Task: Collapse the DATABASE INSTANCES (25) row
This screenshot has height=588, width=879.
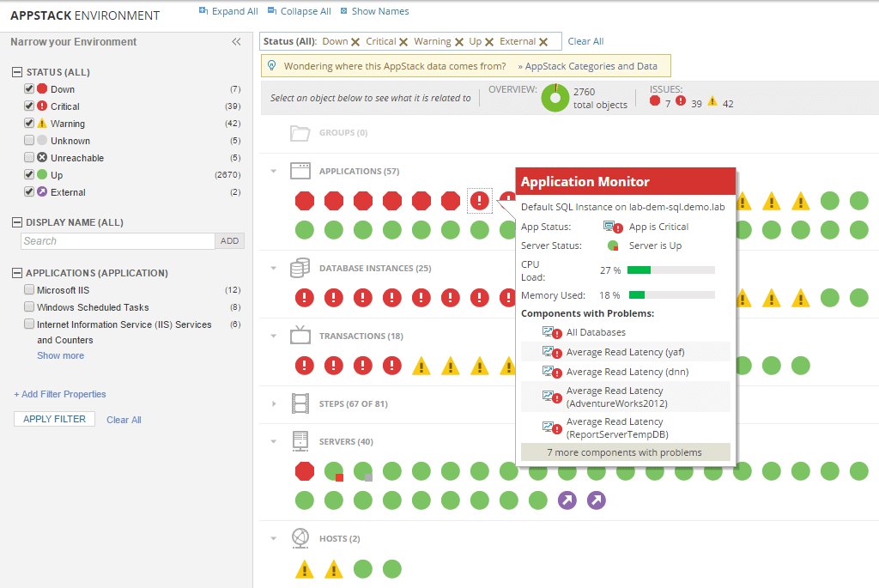Action: coord(274,268)
